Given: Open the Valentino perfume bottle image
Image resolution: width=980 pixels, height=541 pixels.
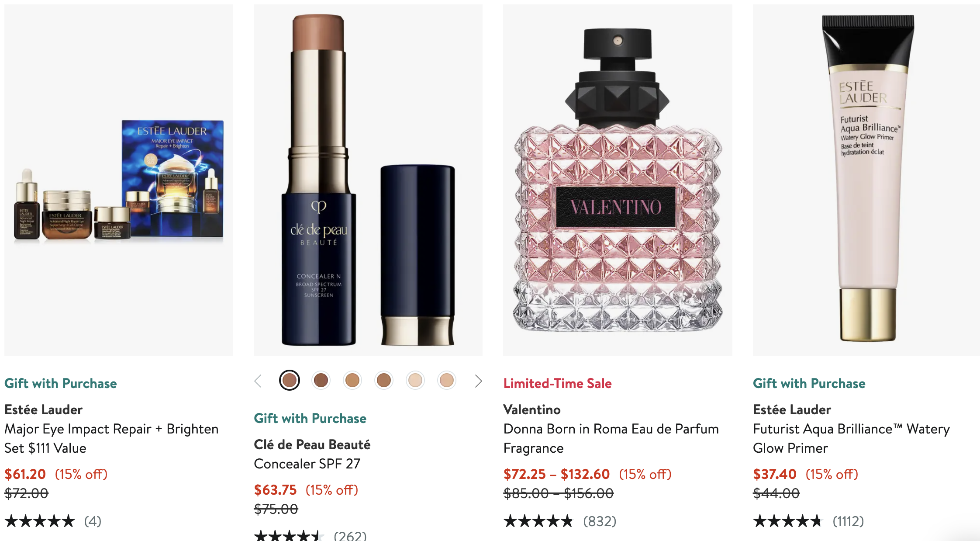Looking at the screenshot, I should click(618, 180).
